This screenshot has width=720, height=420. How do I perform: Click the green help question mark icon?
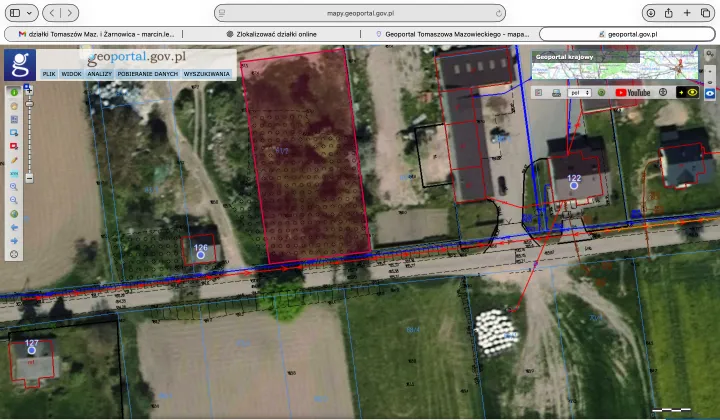click(602, 92)
